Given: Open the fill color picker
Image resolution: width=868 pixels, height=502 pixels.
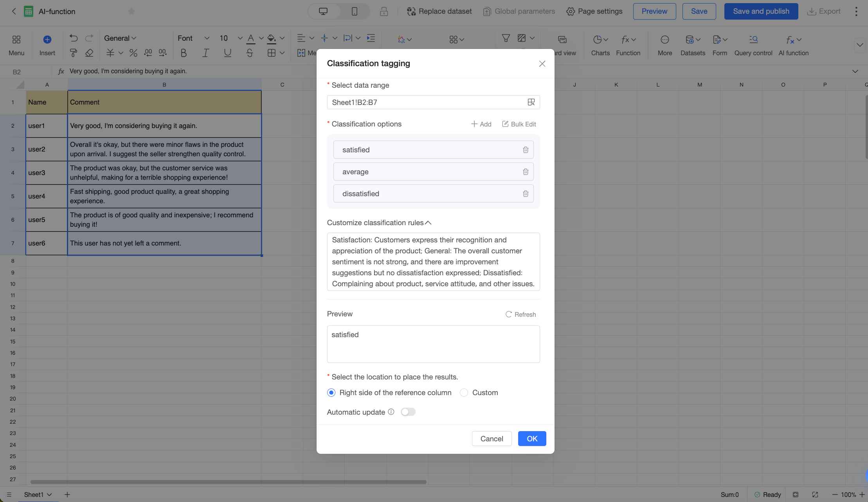Looking at the screenshot, I should tap(272, 38).
